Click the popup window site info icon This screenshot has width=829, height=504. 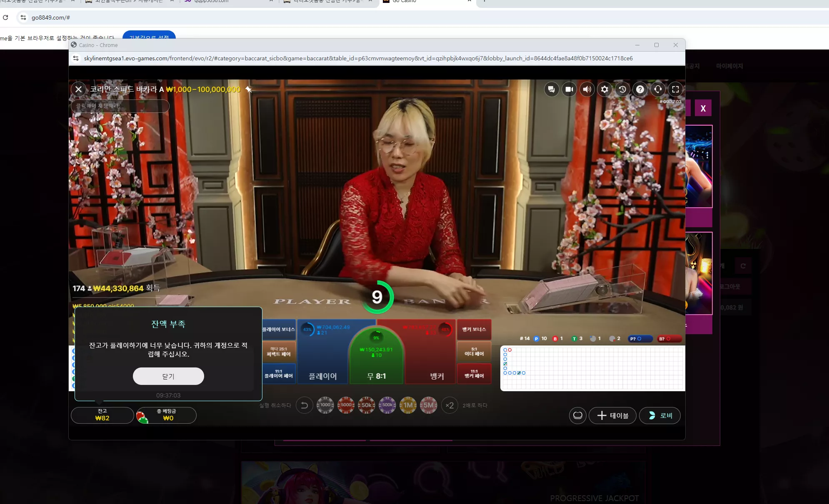pyautogui.click(x=76, y=58)
